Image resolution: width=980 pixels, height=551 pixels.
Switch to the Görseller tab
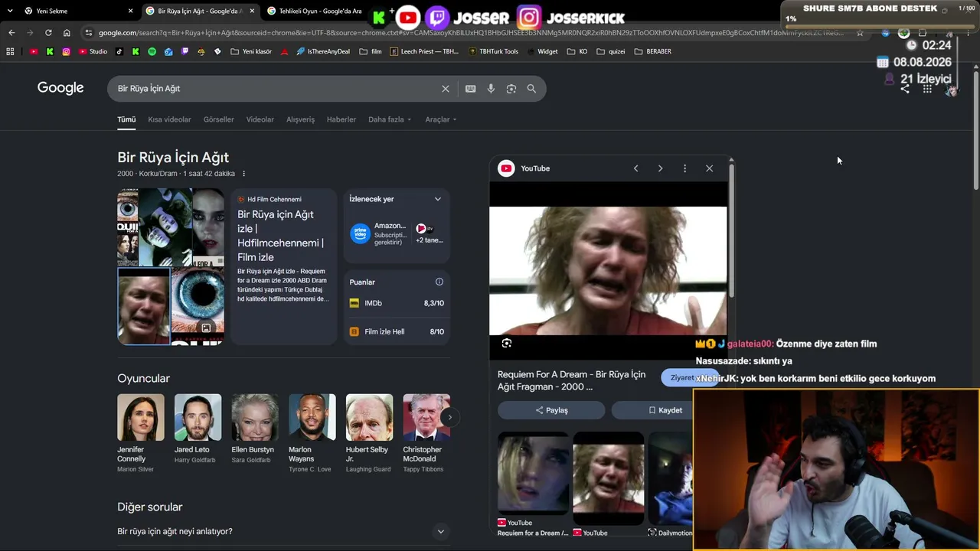pos(219,119)
